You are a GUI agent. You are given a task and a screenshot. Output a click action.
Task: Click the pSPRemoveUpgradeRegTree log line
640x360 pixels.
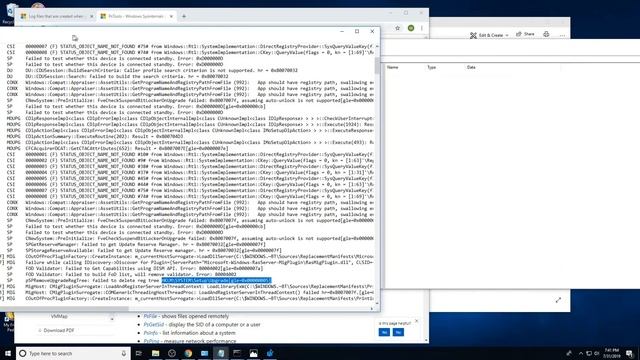[x=148, y=280]
